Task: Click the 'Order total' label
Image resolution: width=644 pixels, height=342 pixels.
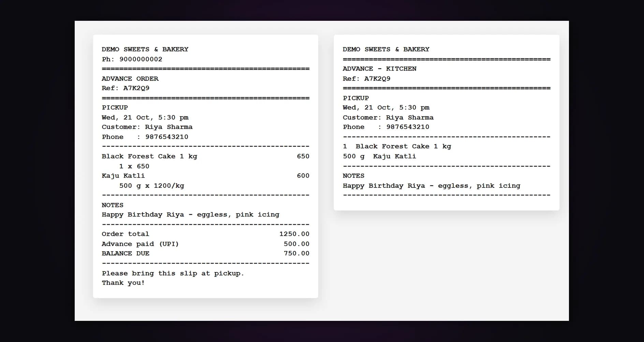Action: 125,234
